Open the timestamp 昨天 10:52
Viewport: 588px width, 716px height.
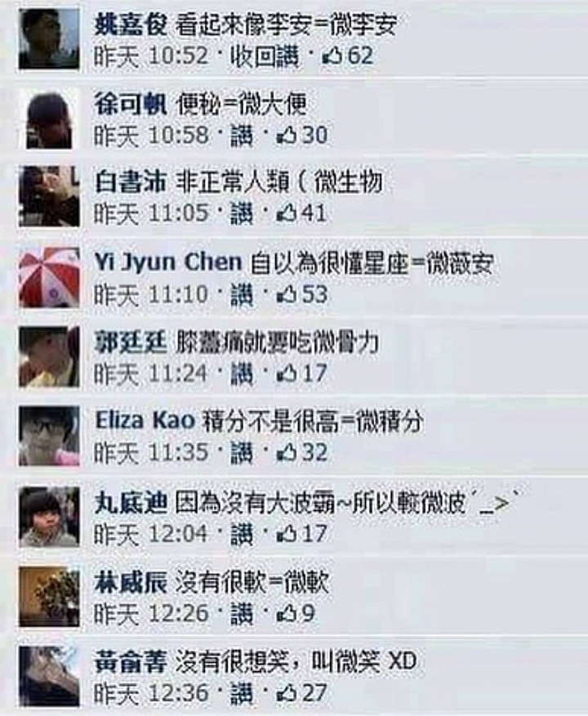[x=151, y=56]
